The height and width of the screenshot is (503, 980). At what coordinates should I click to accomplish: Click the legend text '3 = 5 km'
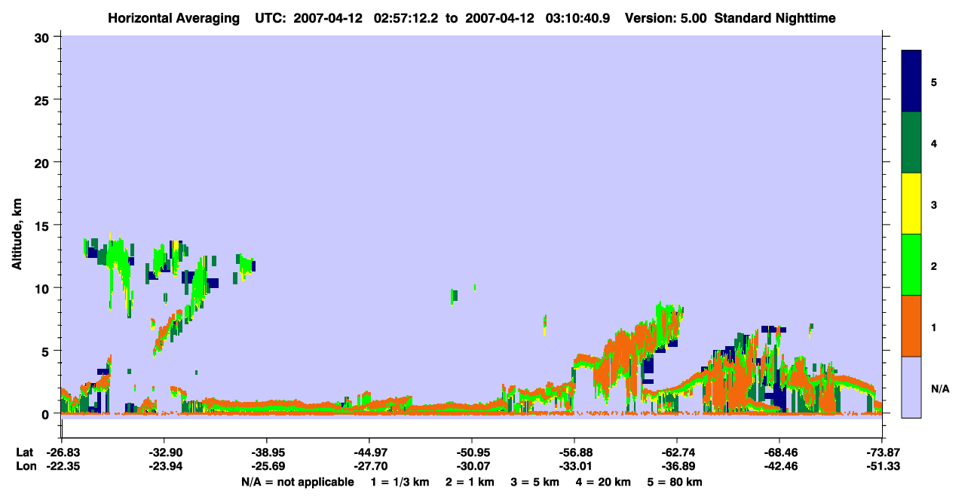535,482
